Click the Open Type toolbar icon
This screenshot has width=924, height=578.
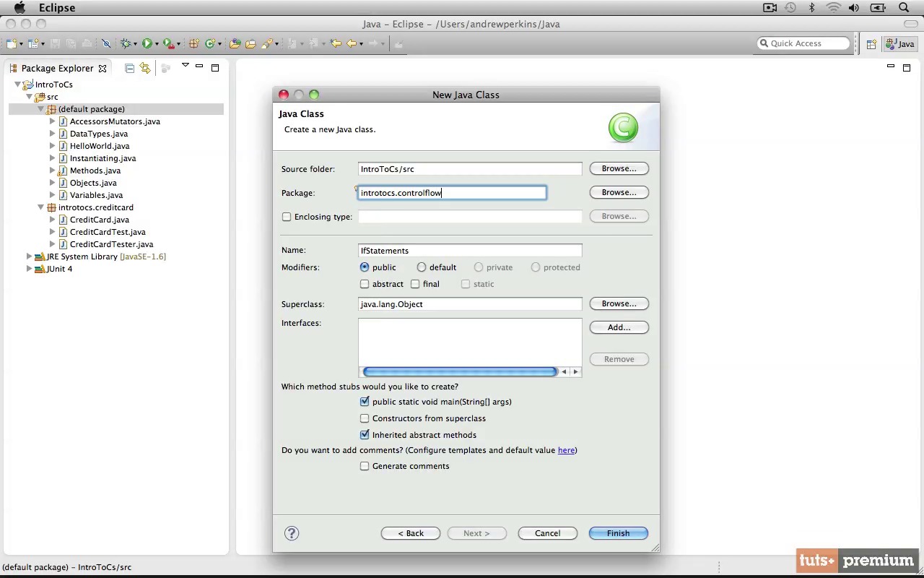coord(235,43)
